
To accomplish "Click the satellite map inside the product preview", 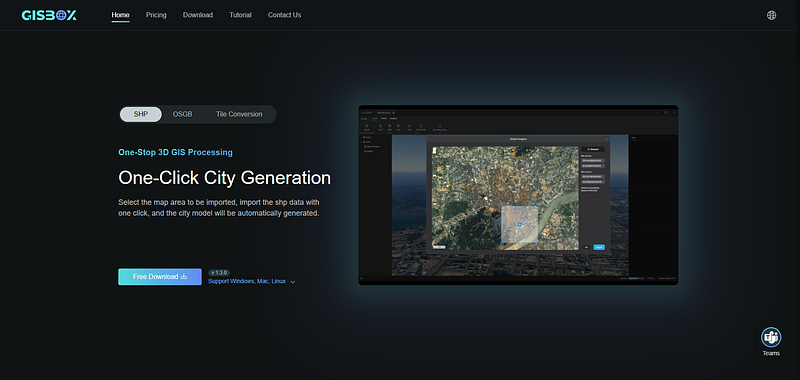I will pyautogui.click(x=505, y=198).
